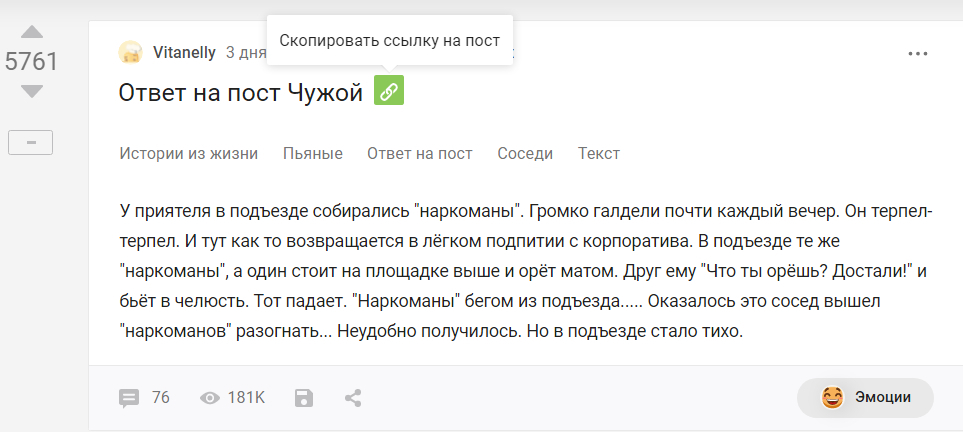The width and height of the screenshot is (963, 432).
Task: Copy post link using green chain icon
Action: [389, 90]
